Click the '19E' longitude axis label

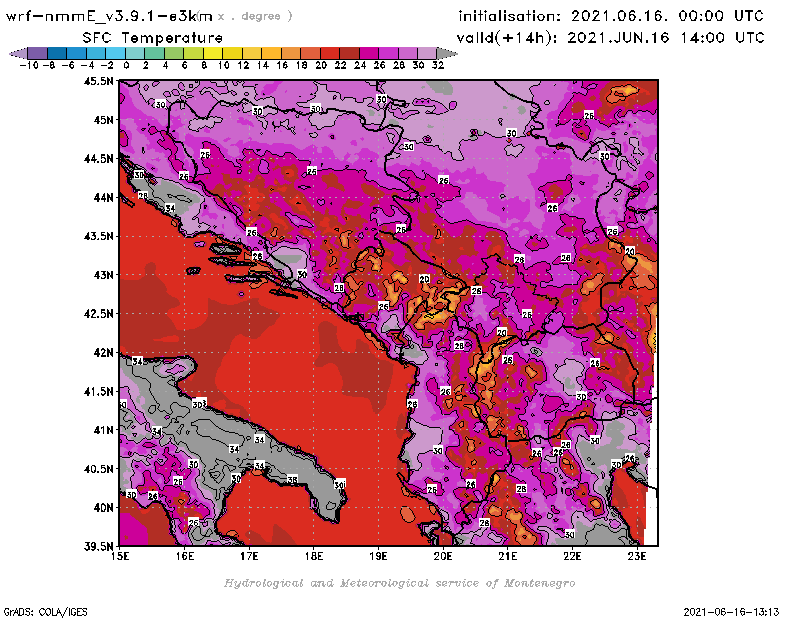pos(378,556)
